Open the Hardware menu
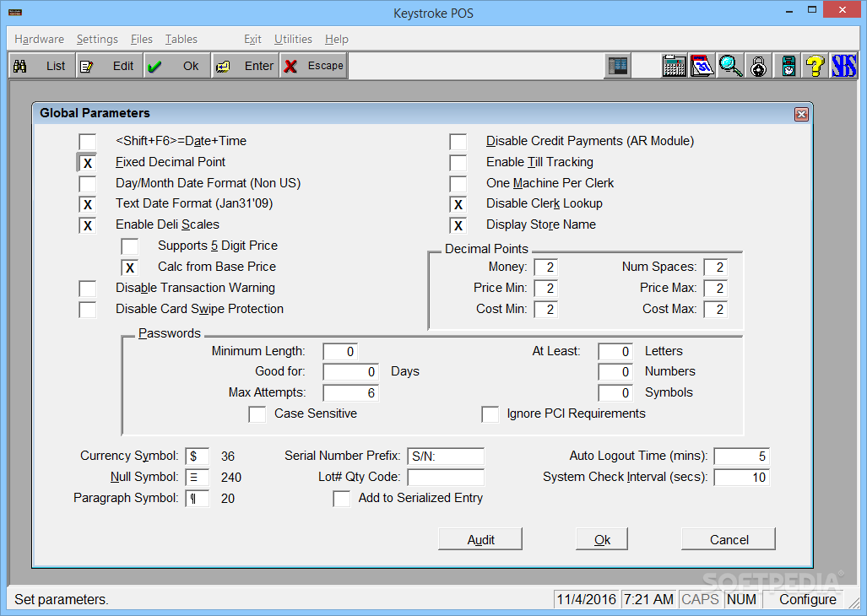 40,39
